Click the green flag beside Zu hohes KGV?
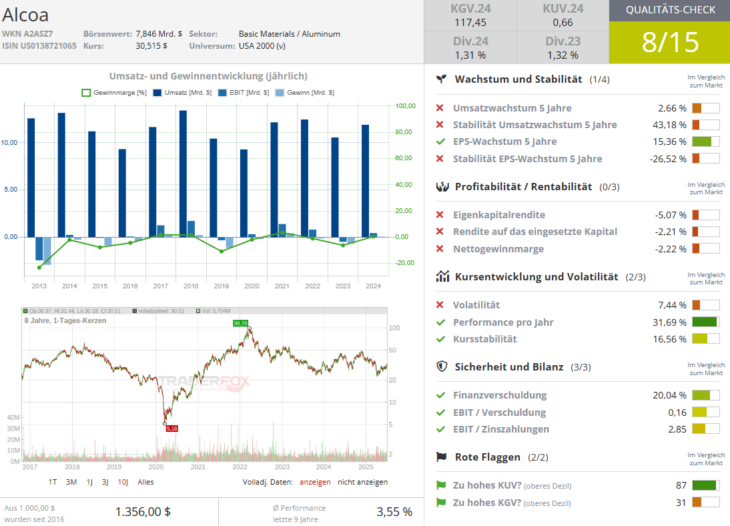Viewport: 730px width, 526px height. (441, 503)
